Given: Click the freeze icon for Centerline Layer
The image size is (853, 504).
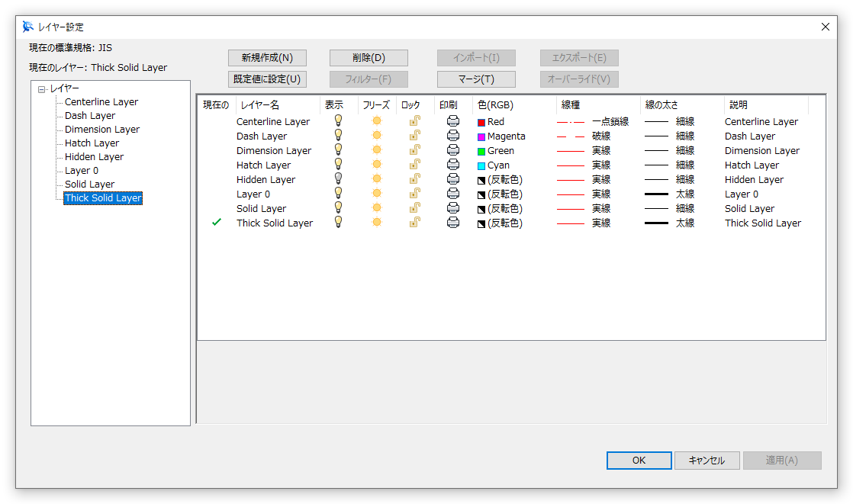Looking at the screenshot, I should pyautogui.click(x=376, y=121).
